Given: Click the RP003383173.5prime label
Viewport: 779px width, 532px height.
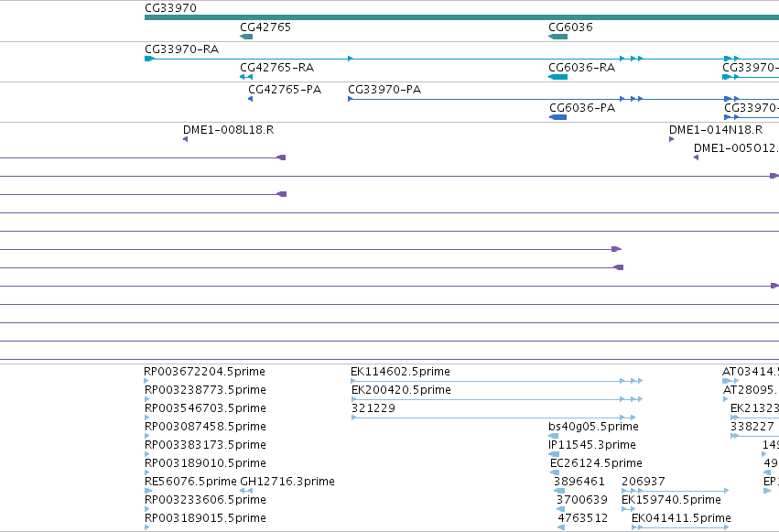Looking at the screenshot, I should point(205,445).
